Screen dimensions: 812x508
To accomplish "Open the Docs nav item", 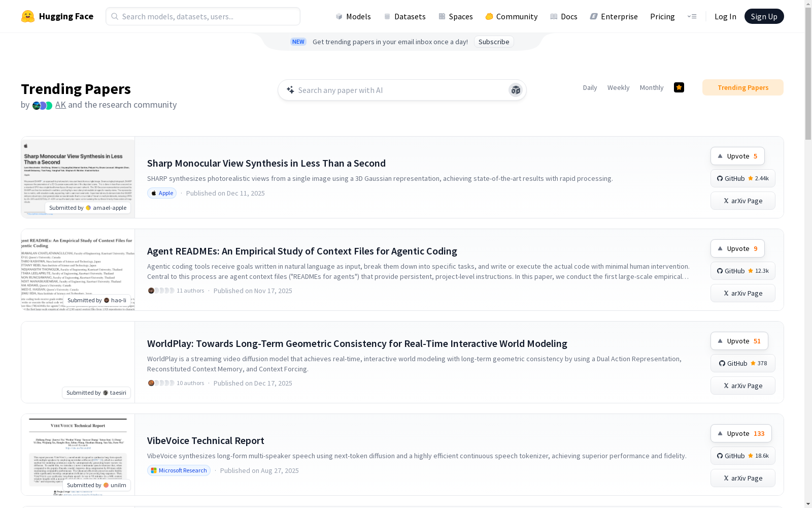I will (x=564, y=16).
